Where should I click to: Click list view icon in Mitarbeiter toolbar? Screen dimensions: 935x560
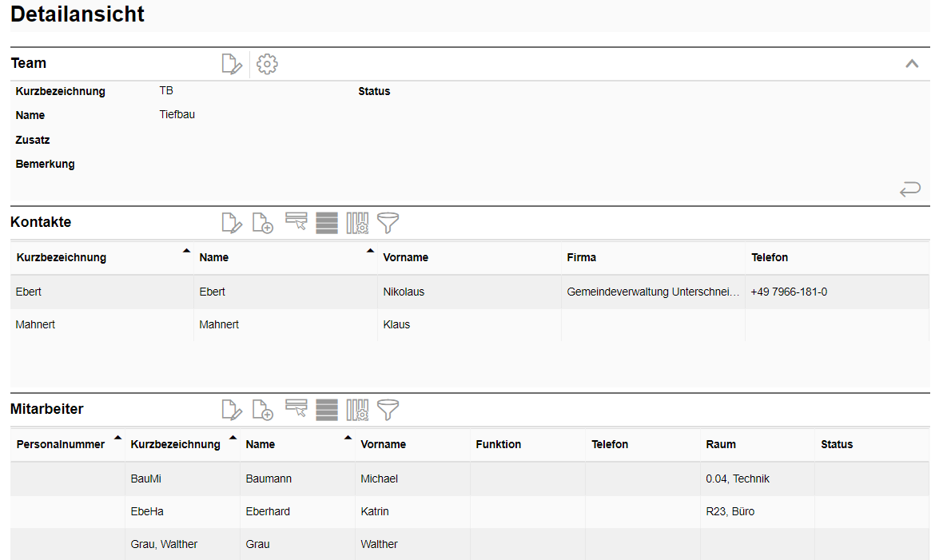click(x=326, y=410)
